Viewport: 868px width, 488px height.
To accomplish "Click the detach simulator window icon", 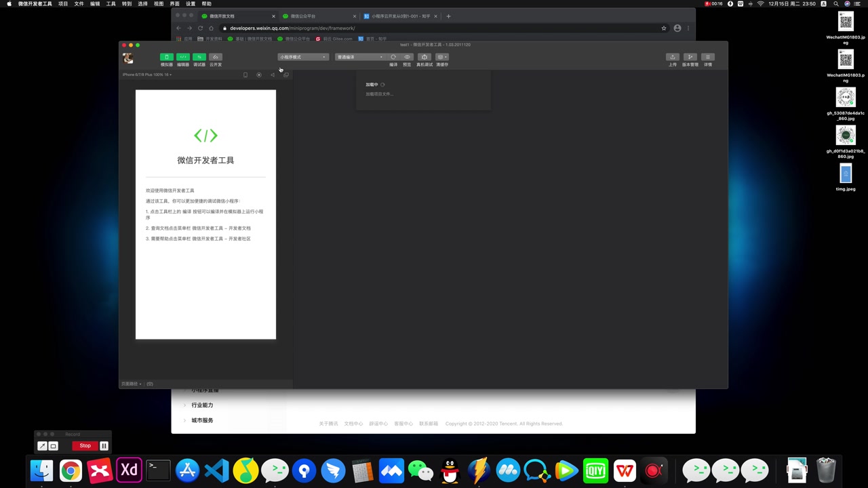I will pos(286,75).
